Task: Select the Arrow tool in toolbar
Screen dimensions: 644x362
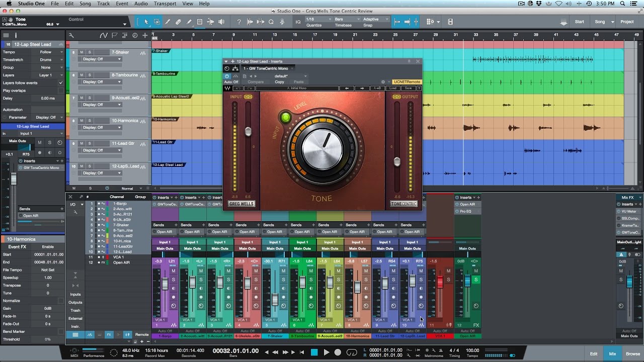Action: pyautogui.click(x=146, y=22)
